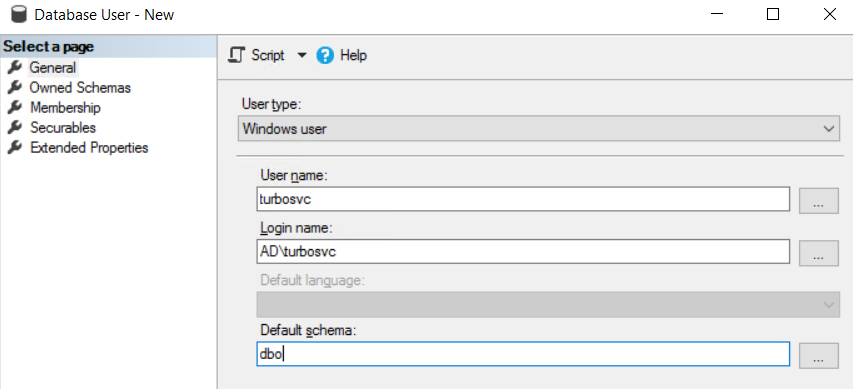This screenshot has width=853, height=389.
Task: Click the wrench icon beside Extended Properties
Action: (x=15, y=147)
